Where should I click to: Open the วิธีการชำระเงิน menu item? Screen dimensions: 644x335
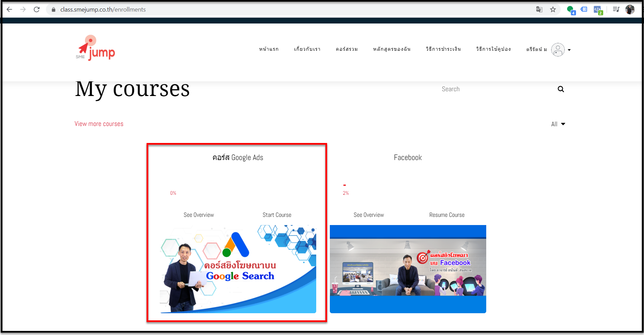click(x=443, y=49)
